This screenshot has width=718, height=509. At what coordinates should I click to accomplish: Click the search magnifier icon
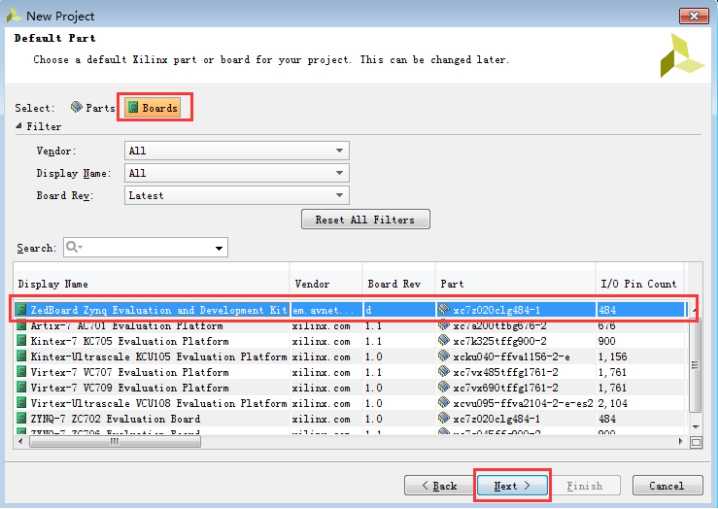coord(72,247)
